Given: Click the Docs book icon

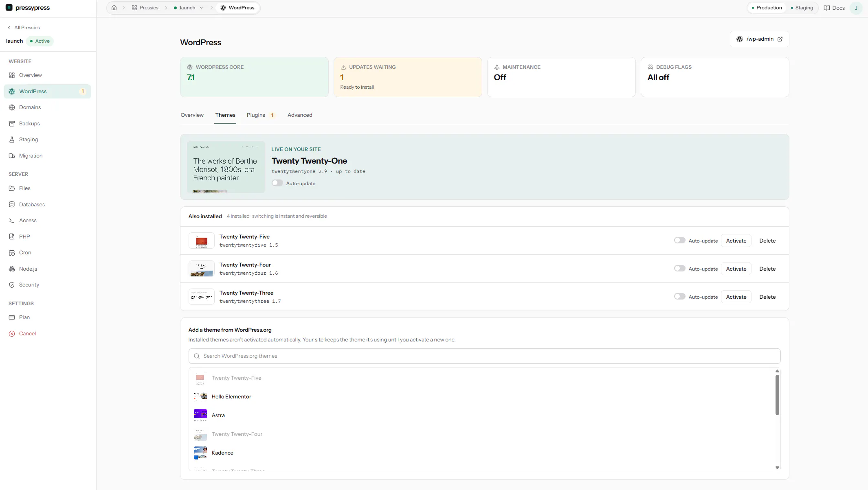Looking at the screenshot, I should click(827, 8).
